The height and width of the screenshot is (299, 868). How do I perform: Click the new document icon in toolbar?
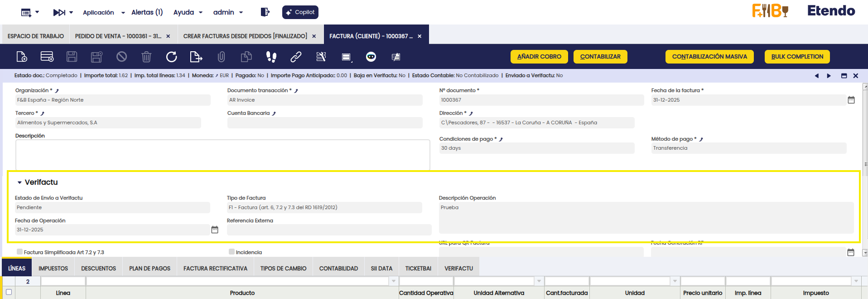point(21,57)
